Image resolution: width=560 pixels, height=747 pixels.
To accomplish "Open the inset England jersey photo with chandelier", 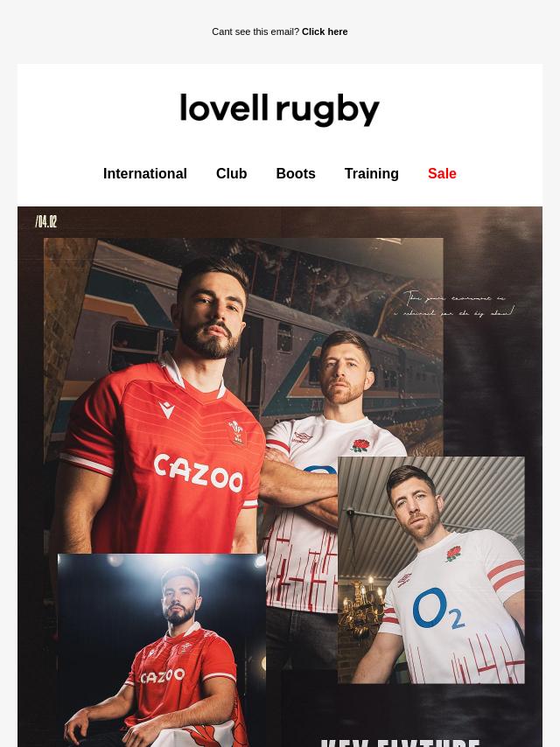I will click(431, 569).
